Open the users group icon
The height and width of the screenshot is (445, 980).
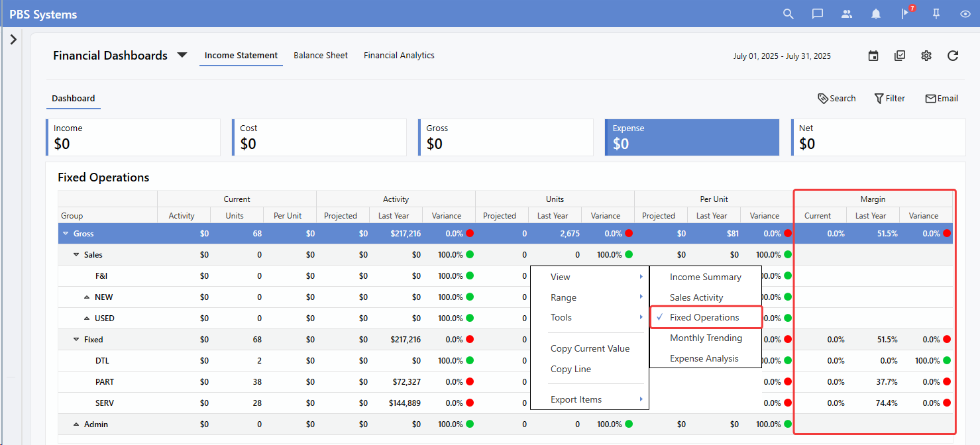[847, 14]
